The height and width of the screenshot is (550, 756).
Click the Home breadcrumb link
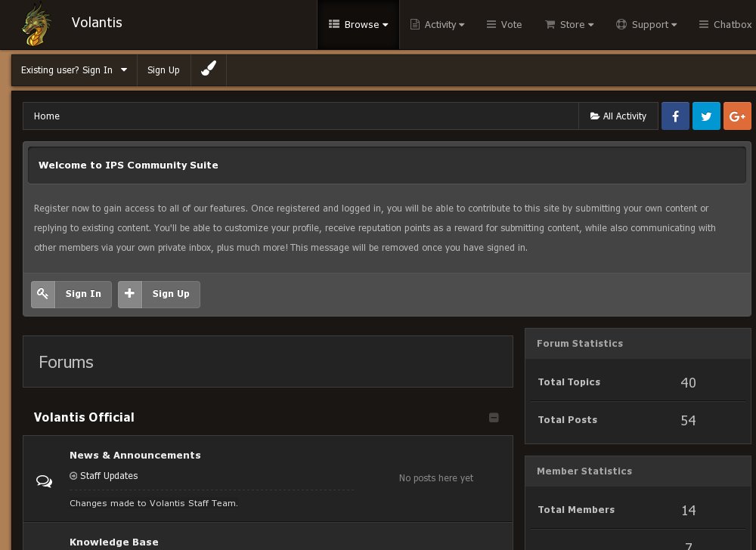click(x=47, y=116)
